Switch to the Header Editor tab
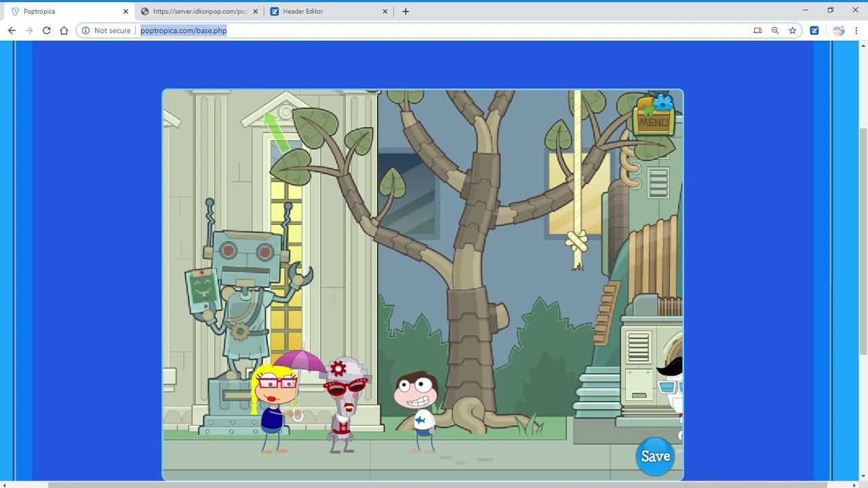The height and width of the screenshot is (488, 868). (329, 12)
